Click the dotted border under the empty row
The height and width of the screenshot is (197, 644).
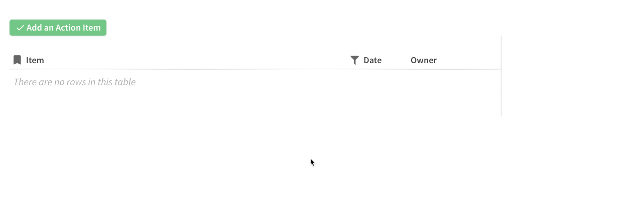pos(255,93)
